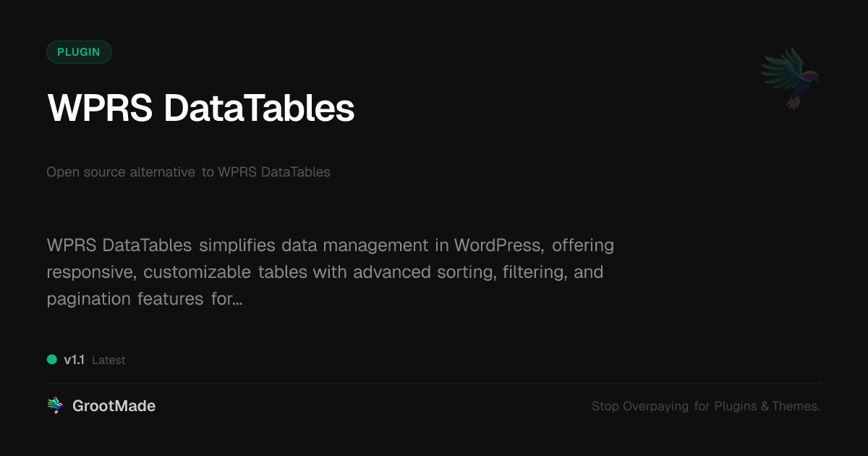The width and height of the screenshot is (868, 456).
Task: Click the 'Stop Overpaying' footer text
Action: tap(640, 407)
